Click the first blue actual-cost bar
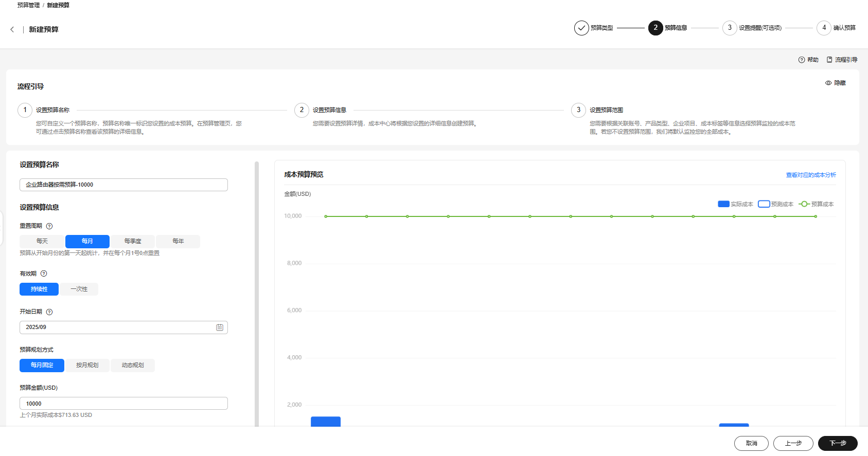 [x=326, y=421]
